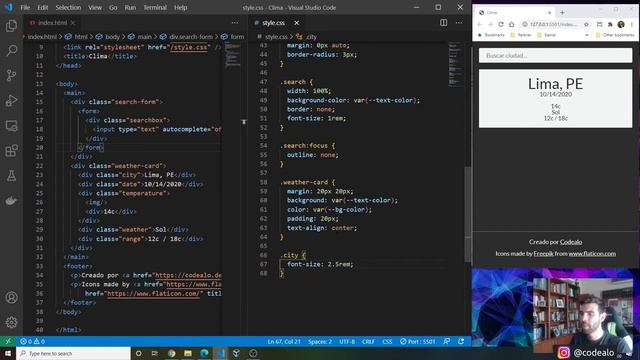Split the style.css editor to the right
Viewport: 640px width, 360px height.
pyautogui.click(x=443, y=23)
